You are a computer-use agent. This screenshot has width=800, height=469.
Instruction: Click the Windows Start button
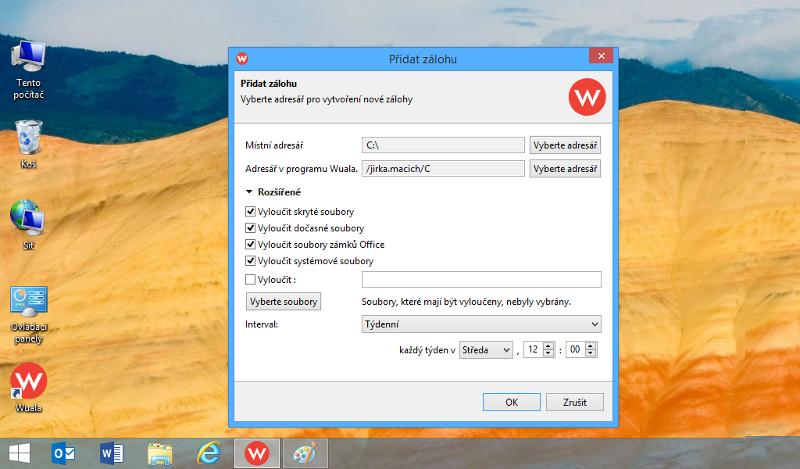(x=19, y=453)
